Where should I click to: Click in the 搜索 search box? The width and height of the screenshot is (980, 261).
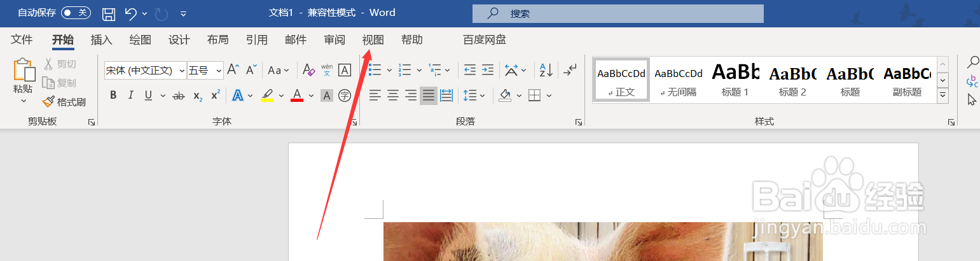pyautogui.click(x=618, y=13)
